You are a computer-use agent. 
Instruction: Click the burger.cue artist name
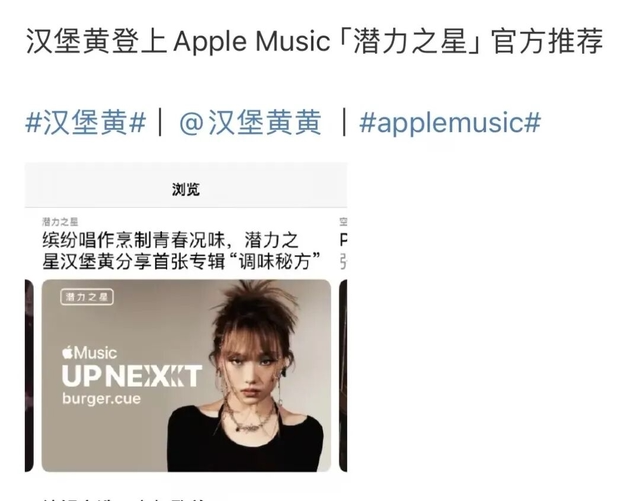point(102,399)
